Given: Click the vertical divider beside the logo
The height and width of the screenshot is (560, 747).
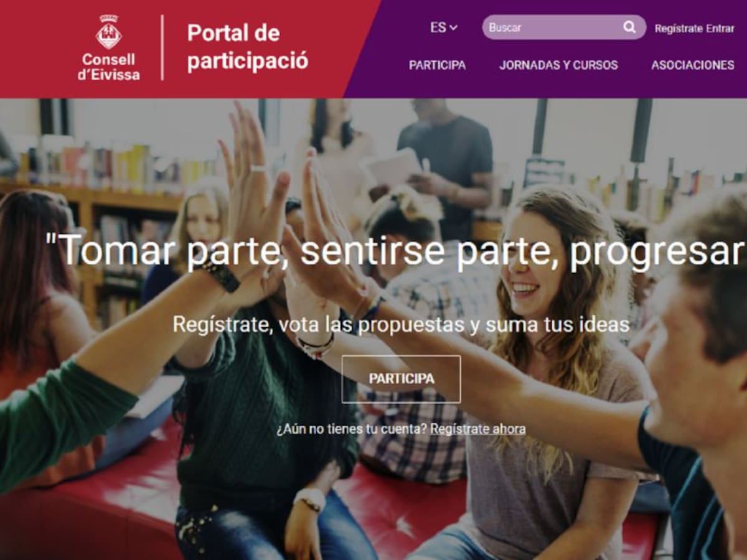Looking at the screenshot, I should coord(162,47).
